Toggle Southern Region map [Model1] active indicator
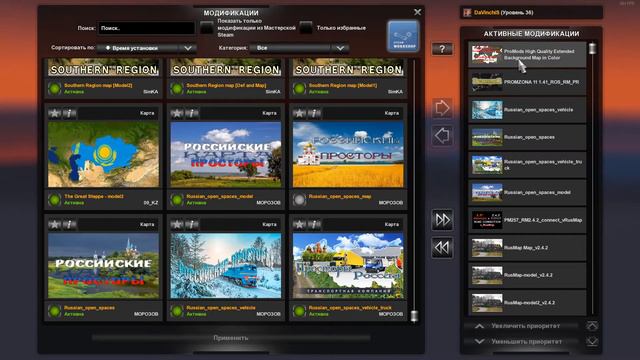 [x=299, y=89]
